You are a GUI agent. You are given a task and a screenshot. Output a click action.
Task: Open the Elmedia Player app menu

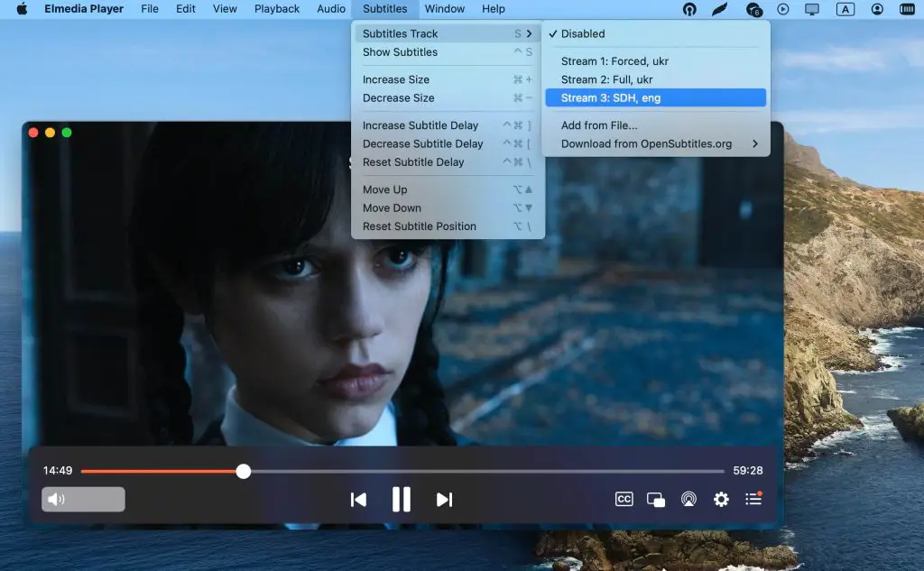point(84,9)
